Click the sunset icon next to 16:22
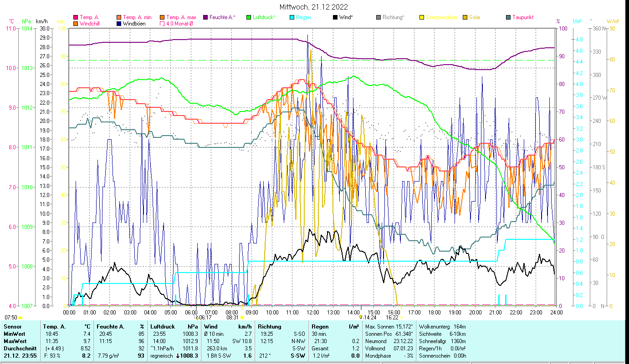 pos(401,318)
